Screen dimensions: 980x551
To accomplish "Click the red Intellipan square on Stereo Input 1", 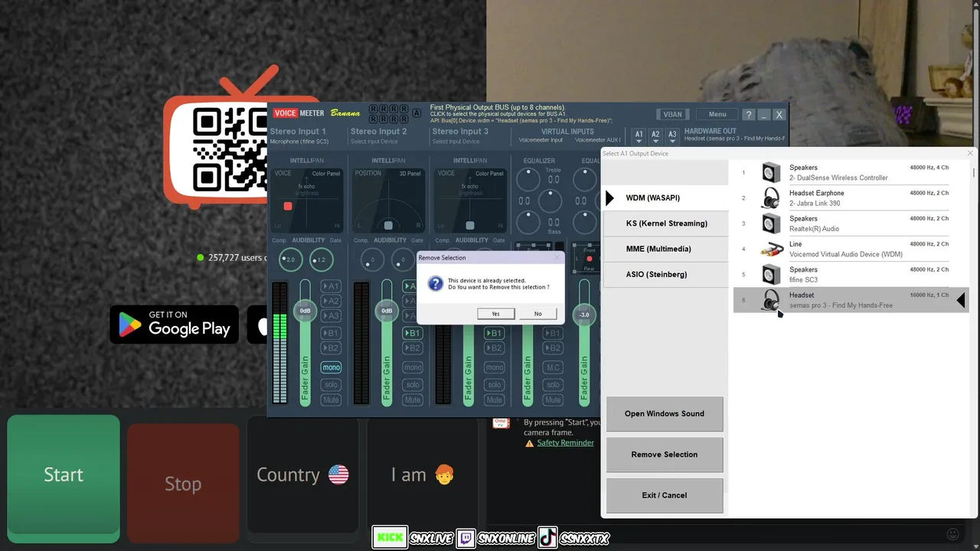I will 288,207.
